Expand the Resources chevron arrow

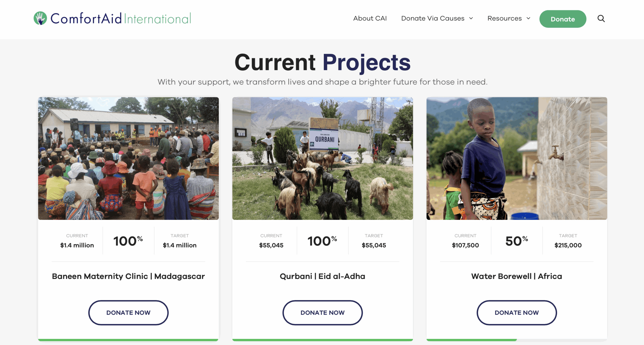[528, 18]
